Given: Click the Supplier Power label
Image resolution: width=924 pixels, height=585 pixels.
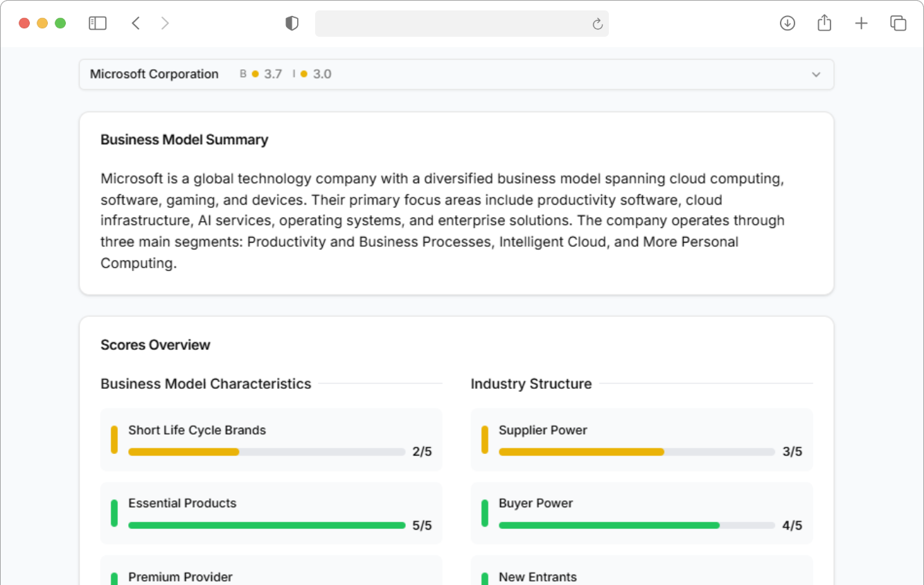Looking at the screenshot, I should point(543,430).
